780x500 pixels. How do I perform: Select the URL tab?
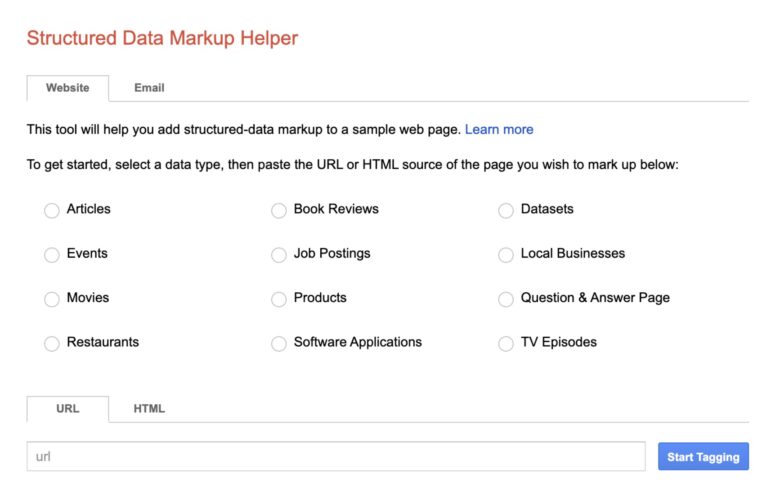67,409
